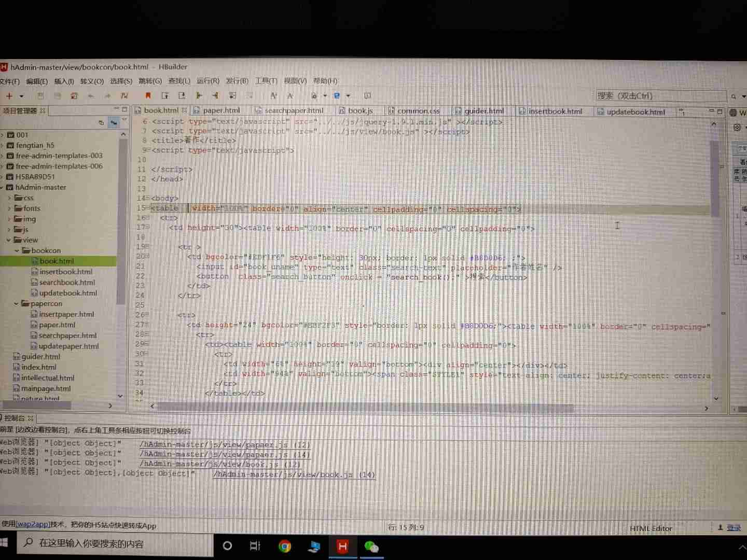Open WeChat from the taskbar

click(x=371, y=546)
